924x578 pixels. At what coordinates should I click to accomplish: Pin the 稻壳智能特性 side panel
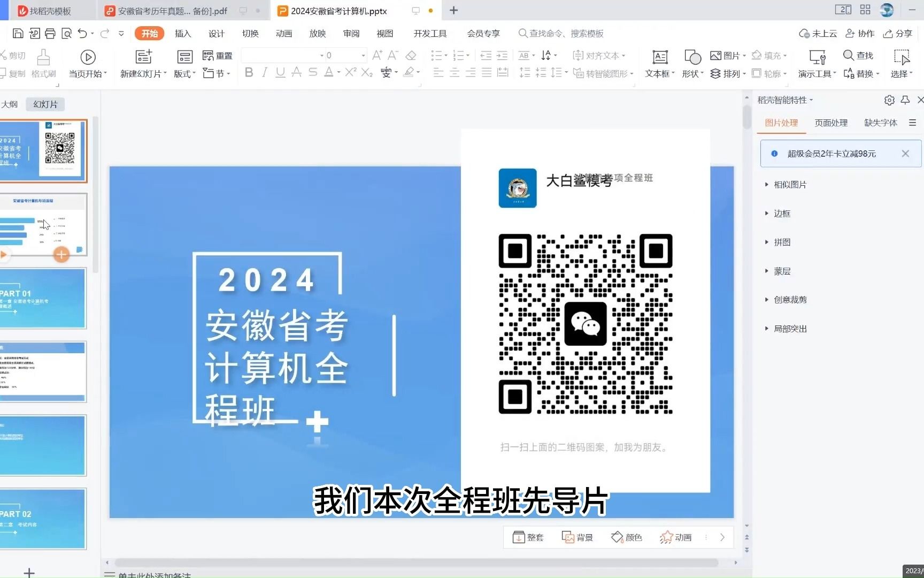(x=905, y=100)
